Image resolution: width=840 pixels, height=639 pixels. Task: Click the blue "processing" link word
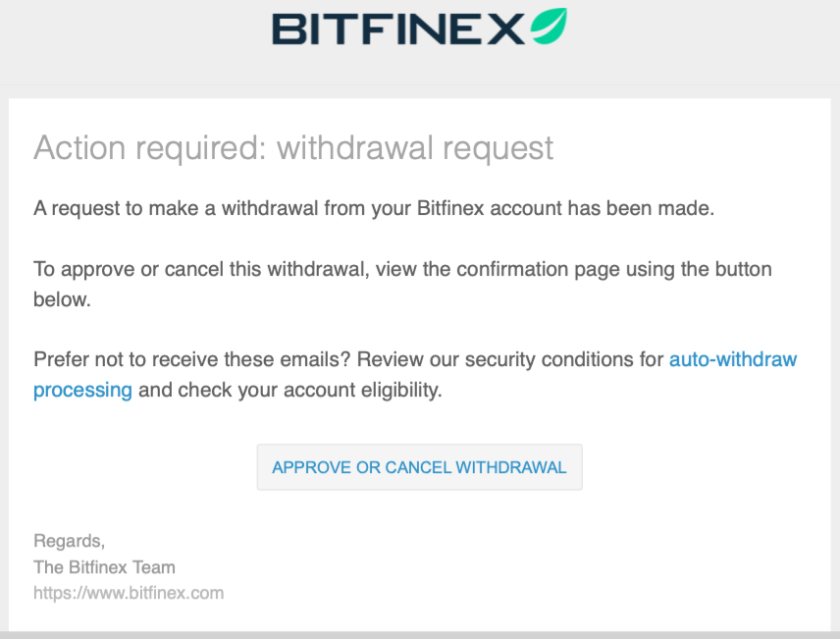click(82, 390)
